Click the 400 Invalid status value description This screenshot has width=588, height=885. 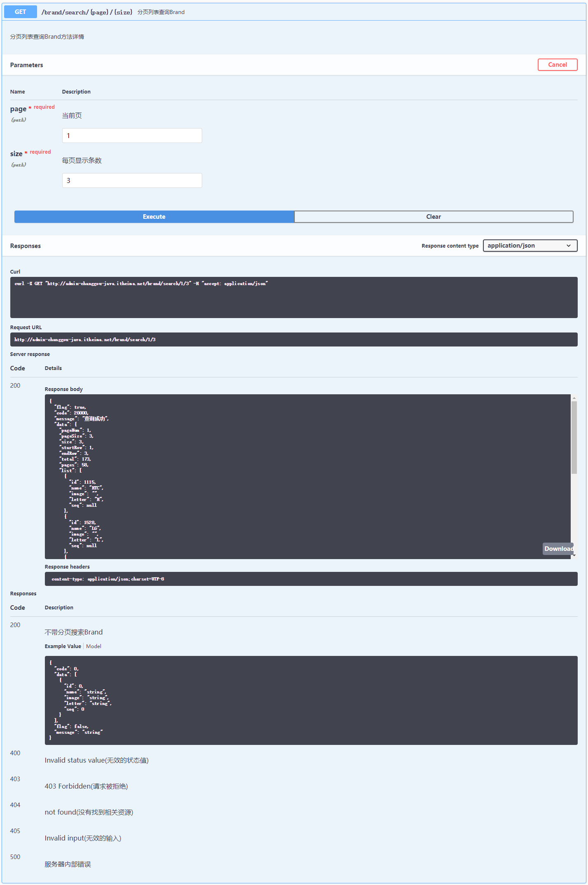(97, 760)
